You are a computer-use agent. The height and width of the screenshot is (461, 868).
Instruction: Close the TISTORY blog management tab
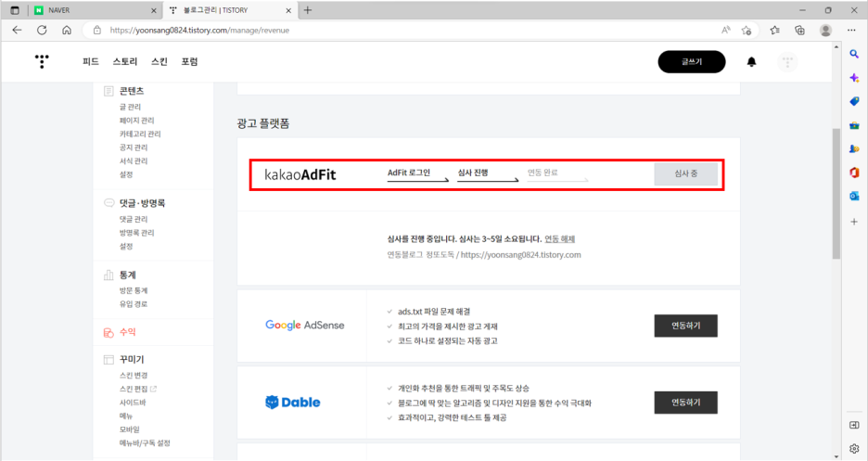point(288,10)
